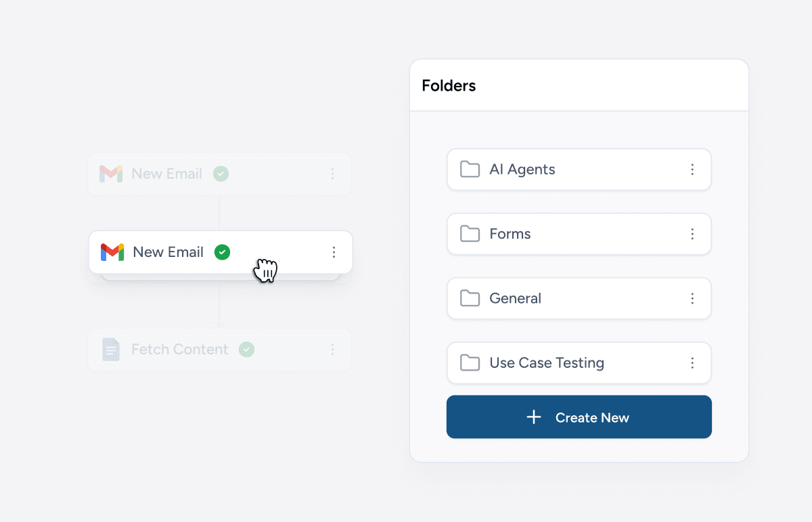Click the green checkmark on active New Email step
812x522 pixels.
[222, 252]
